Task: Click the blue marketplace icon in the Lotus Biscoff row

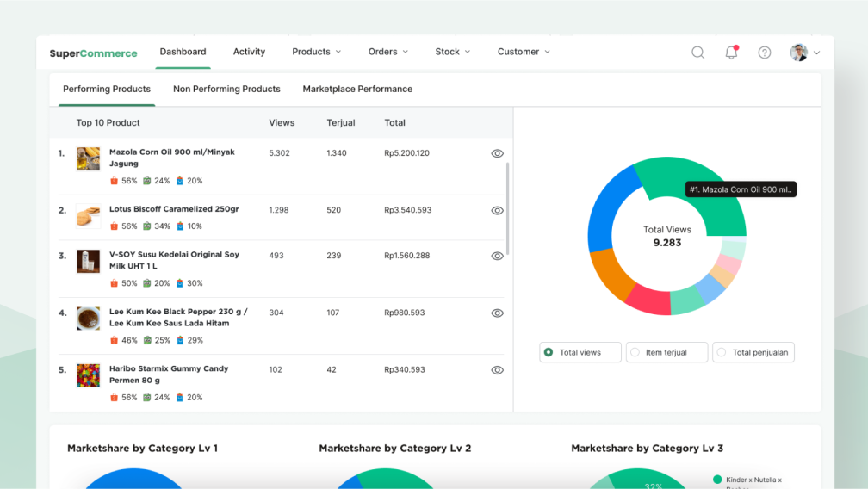Action: click(180, 226)
